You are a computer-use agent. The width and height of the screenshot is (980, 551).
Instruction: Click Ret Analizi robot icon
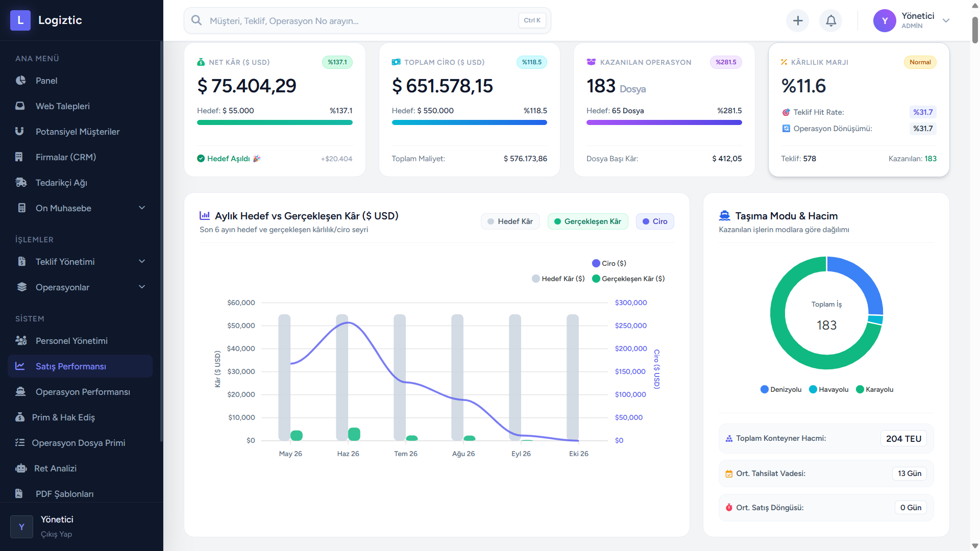coord(21,468)
